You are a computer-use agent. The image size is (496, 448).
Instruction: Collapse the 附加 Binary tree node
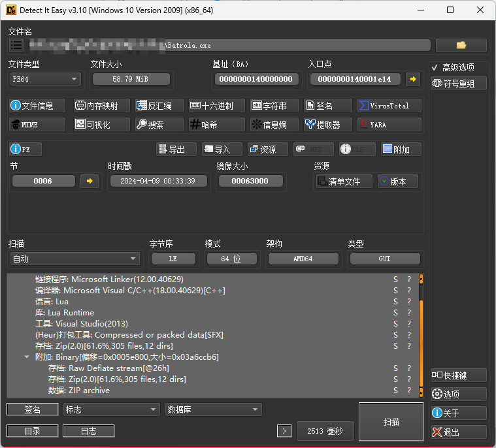coord(27,357)
